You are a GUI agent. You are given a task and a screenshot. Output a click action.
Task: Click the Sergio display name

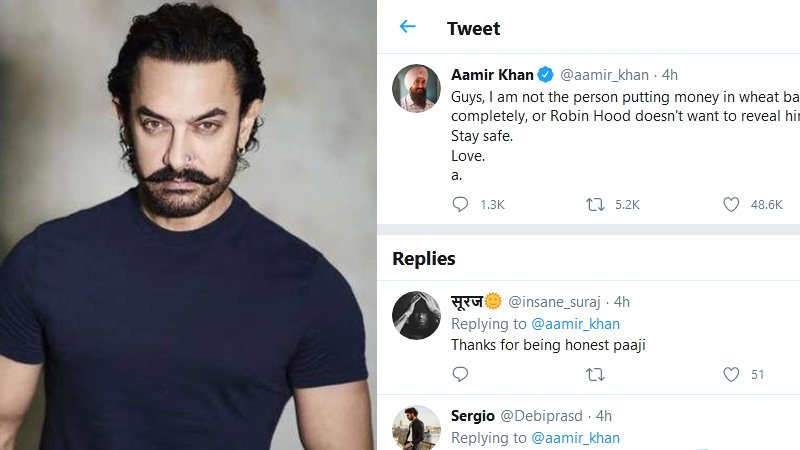[472, 415]
